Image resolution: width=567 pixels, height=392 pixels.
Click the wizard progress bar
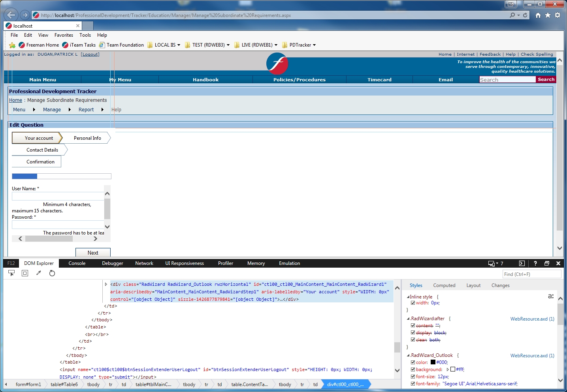(x=62, y=176)
